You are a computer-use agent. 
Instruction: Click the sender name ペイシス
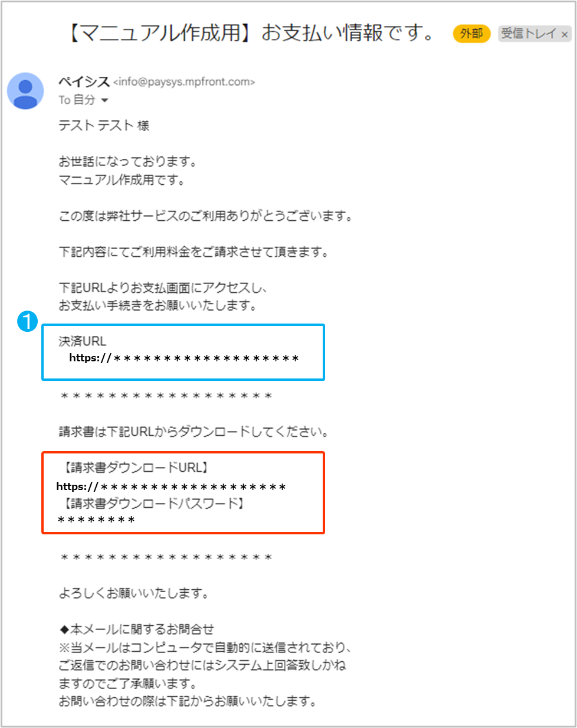(84, 81)
